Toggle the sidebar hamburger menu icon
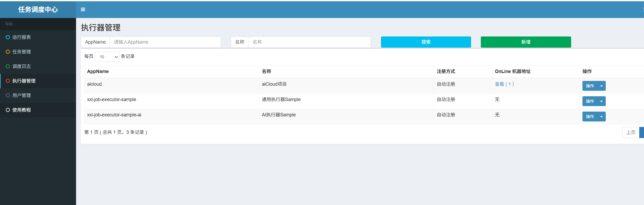This screenshot has height=205, width=644. click(83, 10)
